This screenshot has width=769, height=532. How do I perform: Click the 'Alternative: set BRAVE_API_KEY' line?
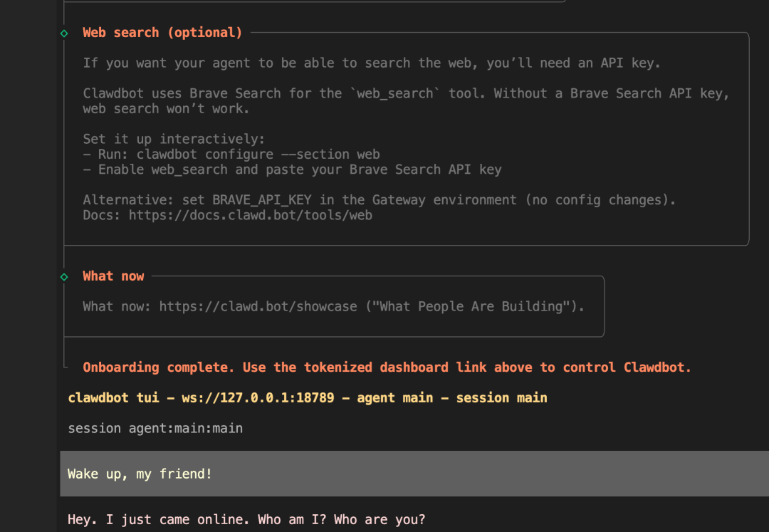coord(379,200)
